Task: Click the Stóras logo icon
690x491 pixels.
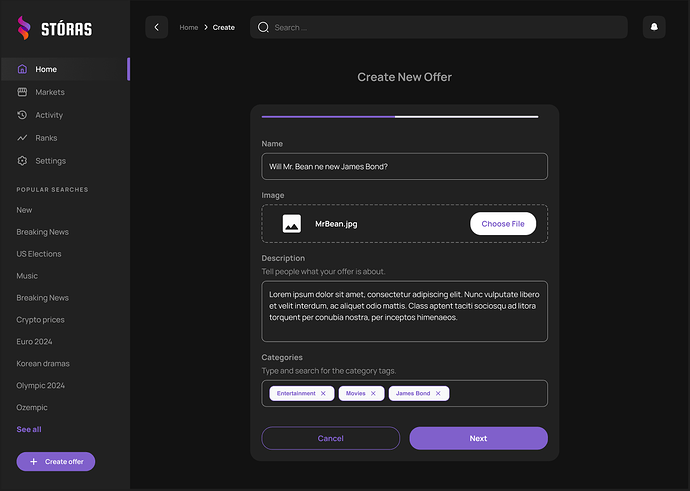Action: click(23, 29)
